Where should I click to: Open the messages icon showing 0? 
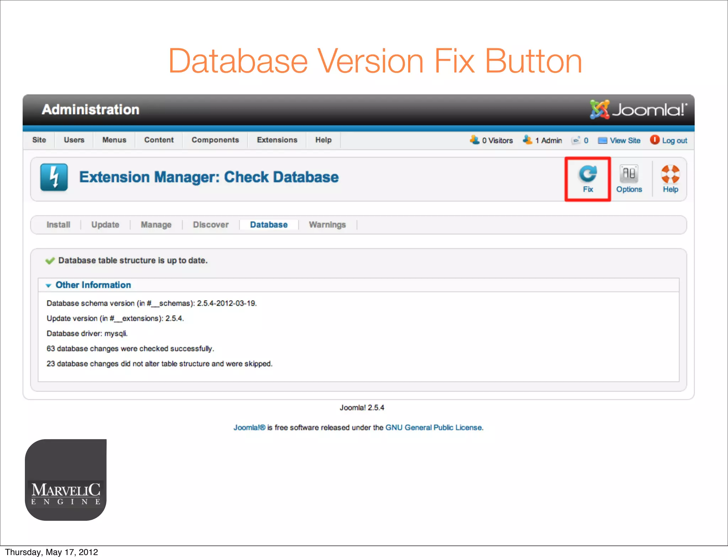coord(576,140)
